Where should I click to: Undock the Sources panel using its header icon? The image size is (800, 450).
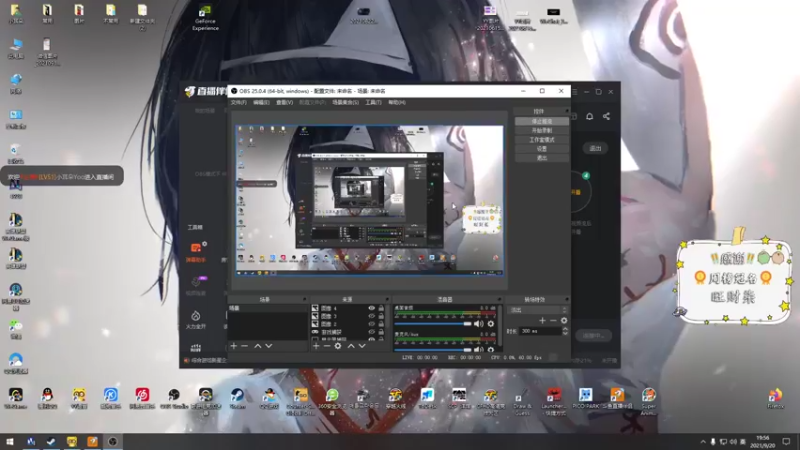(x=387, y=299)
